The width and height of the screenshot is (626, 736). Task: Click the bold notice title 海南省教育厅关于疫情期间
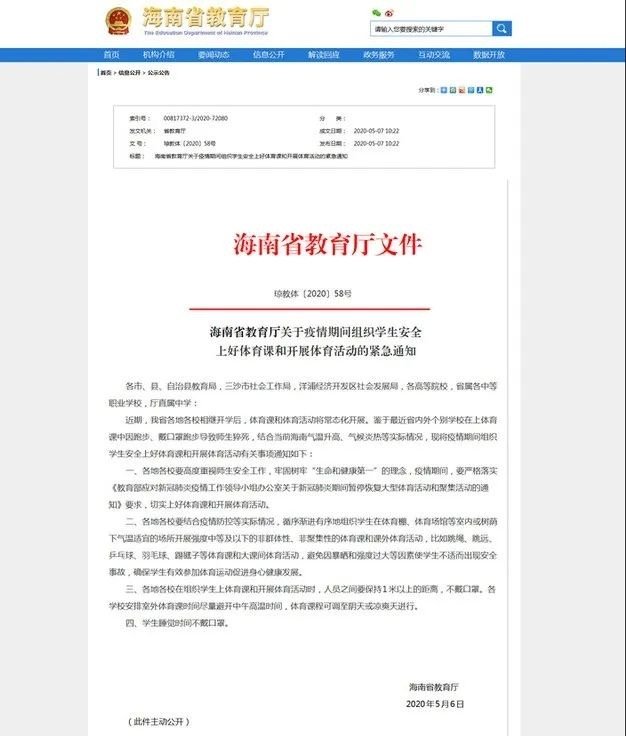coord(315,332)
